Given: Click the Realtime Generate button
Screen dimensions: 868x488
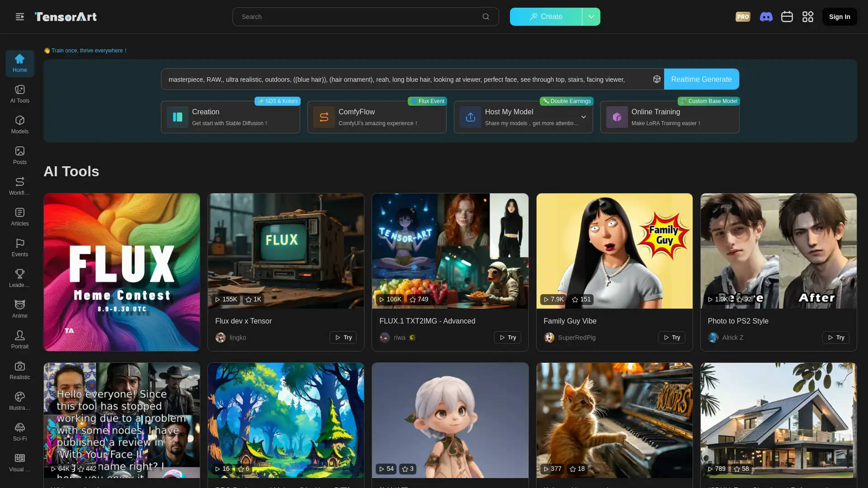Looking at the screenshot, I should [701, 79].
